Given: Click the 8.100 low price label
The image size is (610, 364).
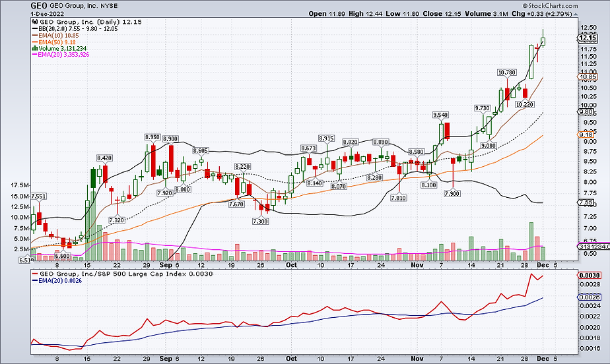Looking at the screenshot, I should tap(428, 185).
